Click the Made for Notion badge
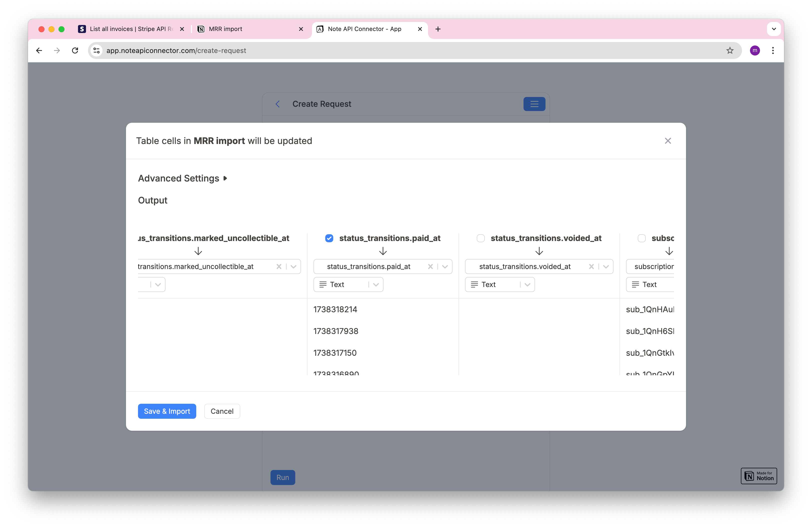This screenshot has height=528, width=812. [759, 476]
